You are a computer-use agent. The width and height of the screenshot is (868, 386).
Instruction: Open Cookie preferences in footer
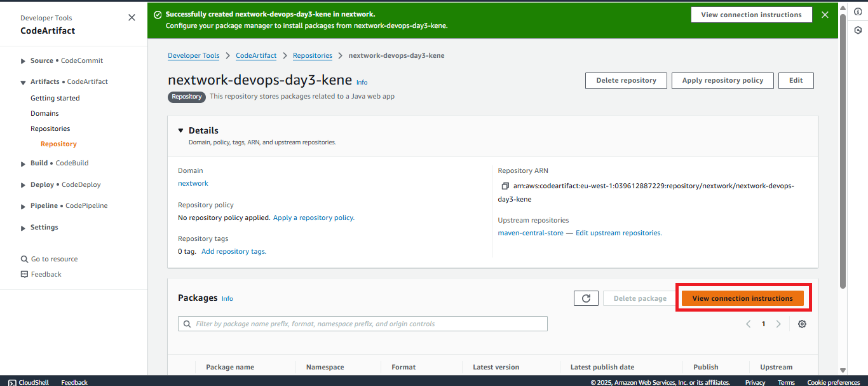[834, 382]
